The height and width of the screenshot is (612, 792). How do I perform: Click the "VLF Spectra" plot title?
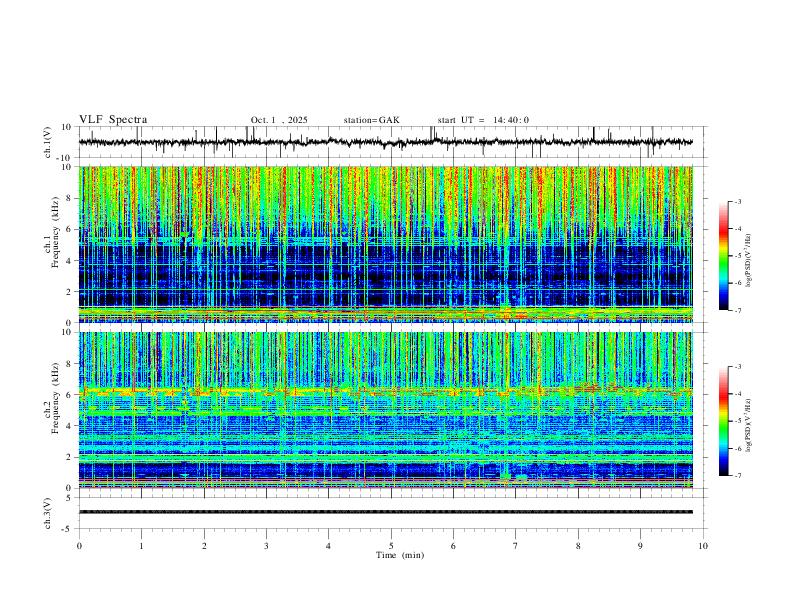click(x=113, y=120)
